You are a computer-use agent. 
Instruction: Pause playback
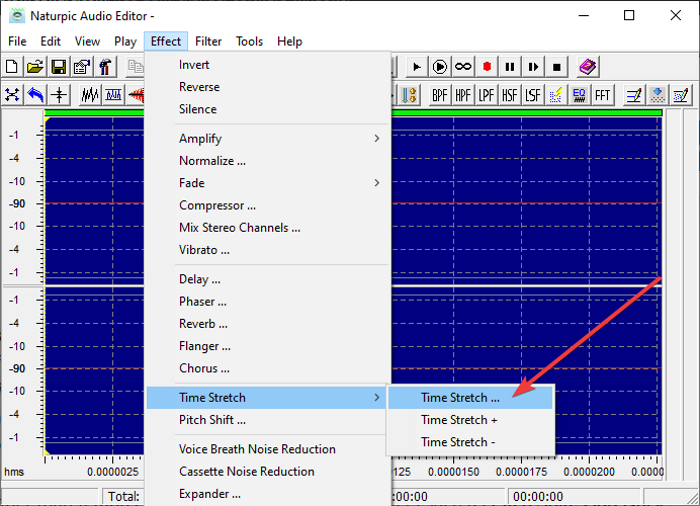pos(510,67)
